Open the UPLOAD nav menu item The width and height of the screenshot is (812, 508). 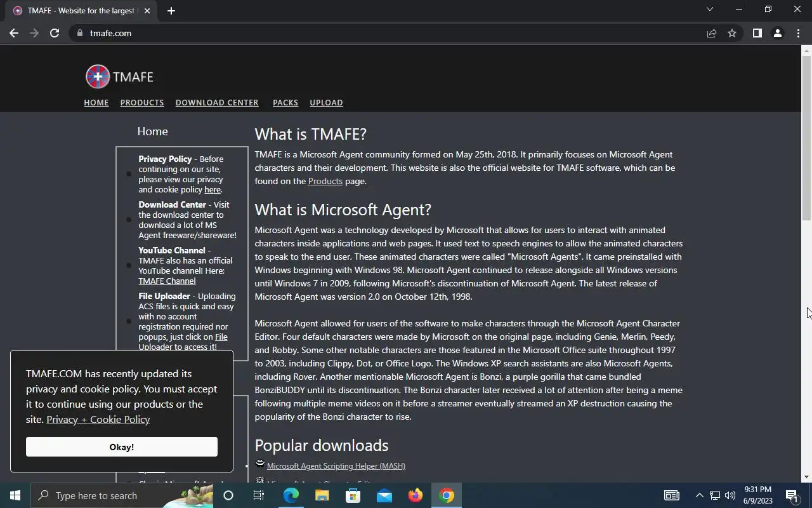tap(326, 102)
